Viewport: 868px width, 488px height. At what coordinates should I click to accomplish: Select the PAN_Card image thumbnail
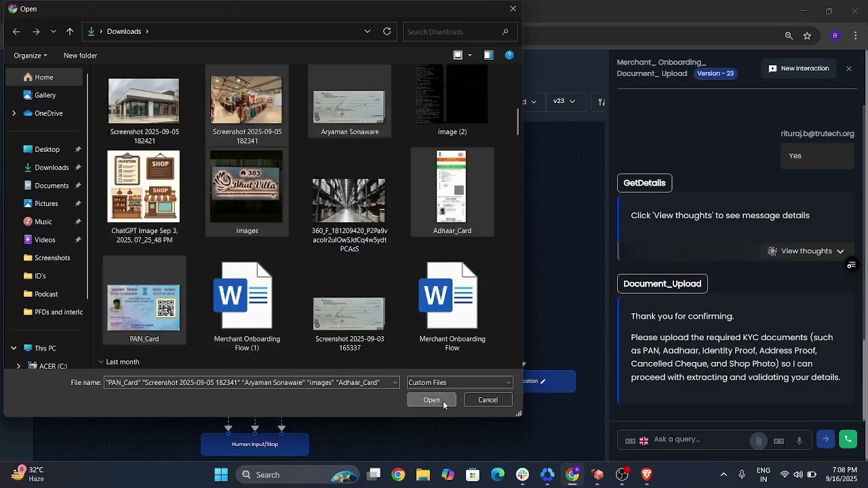(144, 308)
